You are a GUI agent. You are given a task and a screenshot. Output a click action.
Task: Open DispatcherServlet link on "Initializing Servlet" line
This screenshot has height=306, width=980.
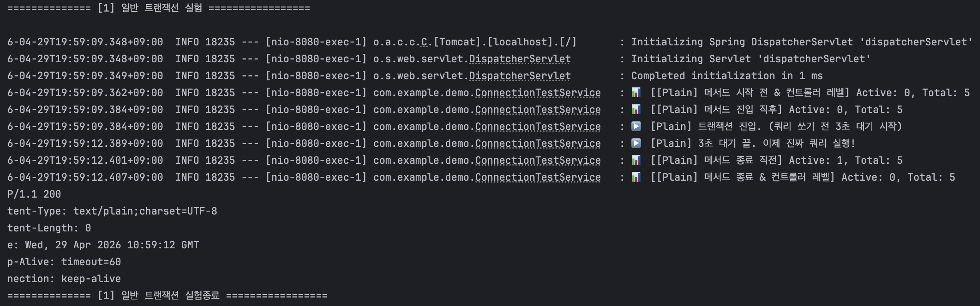coord(520,59)
